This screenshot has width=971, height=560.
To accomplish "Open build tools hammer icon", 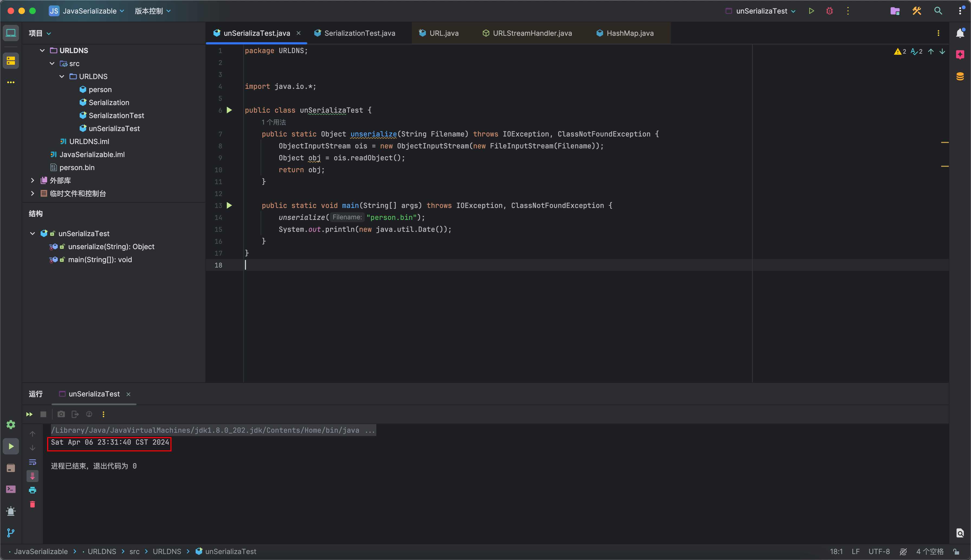I will (x=917, y=11).
